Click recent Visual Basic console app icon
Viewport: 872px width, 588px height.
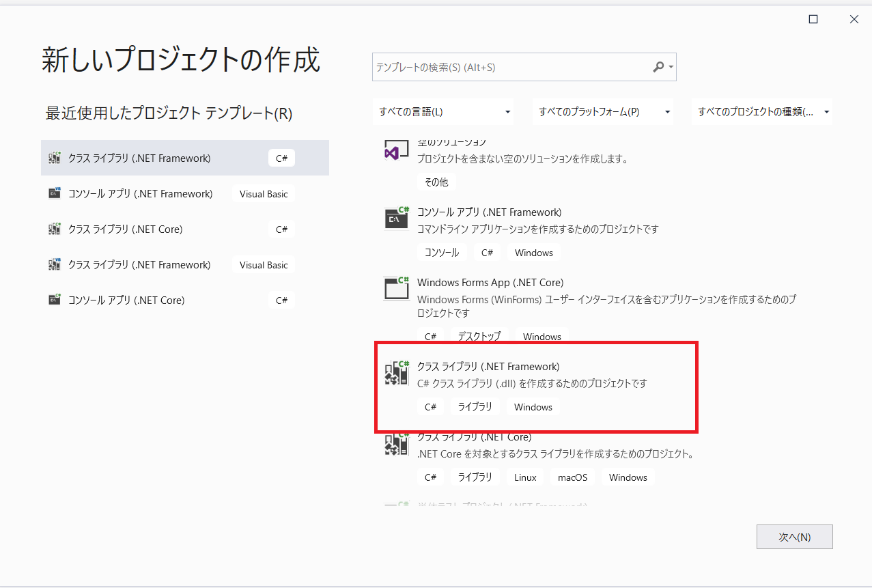coord(55,194)
